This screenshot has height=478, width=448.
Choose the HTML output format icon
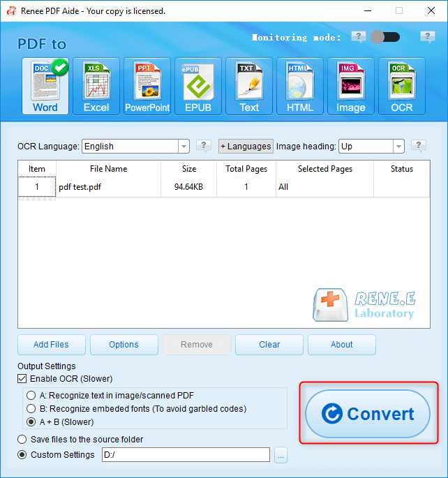[x=300, y=86]
